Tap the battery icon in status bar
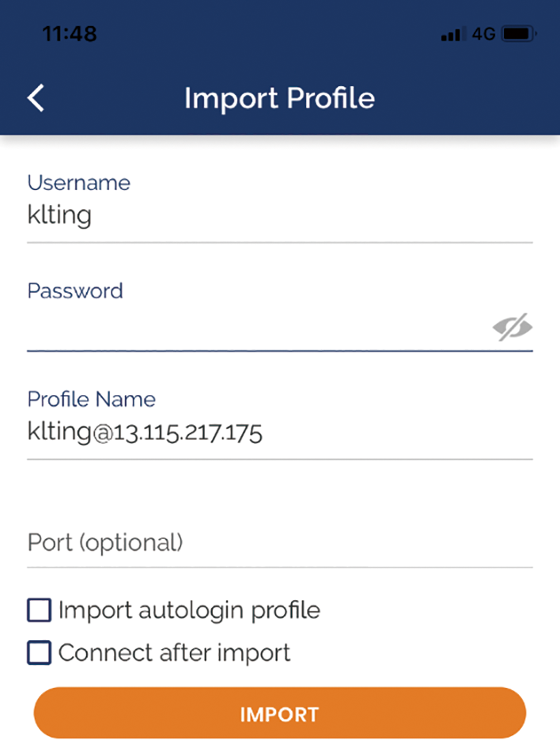560x744 pixels. tap(519, 34)
